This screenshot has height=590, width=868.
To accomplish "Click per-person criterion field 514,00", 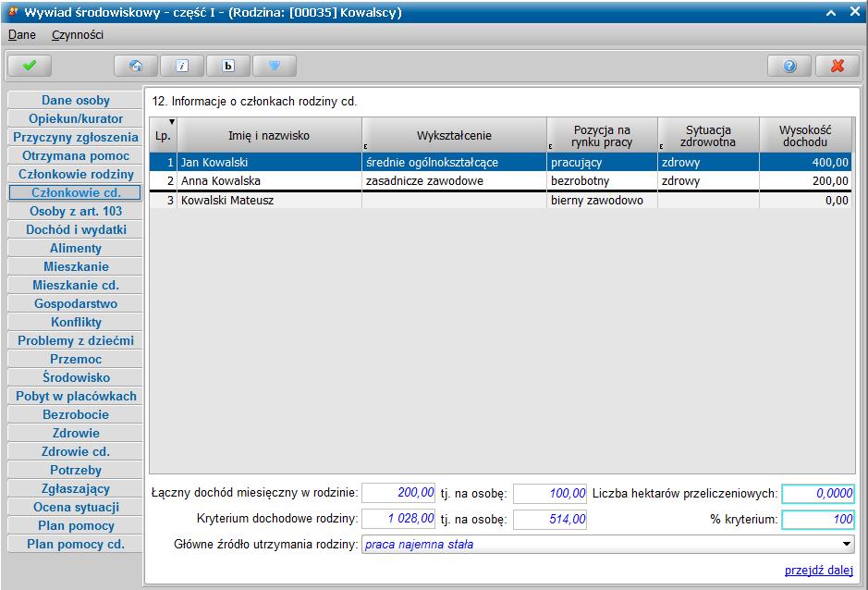I will pyautogui.click(x=550, y=519).
